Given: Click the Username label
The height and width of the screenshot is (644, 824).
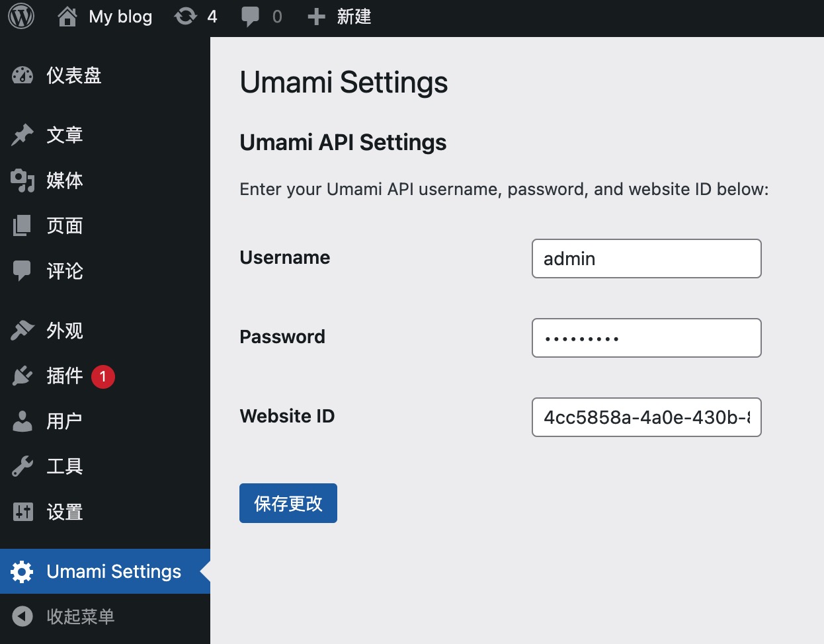Looking at the screenshot, I should (x=285, y=257).
